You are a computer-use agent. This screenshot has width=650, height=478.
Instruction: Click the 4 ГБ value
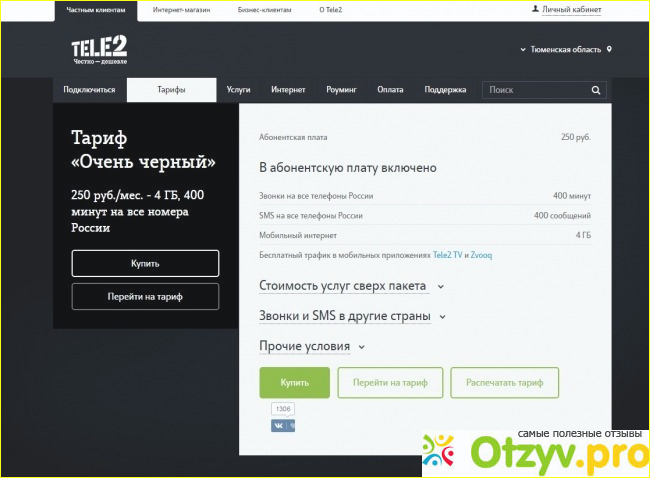pos(583,235)
